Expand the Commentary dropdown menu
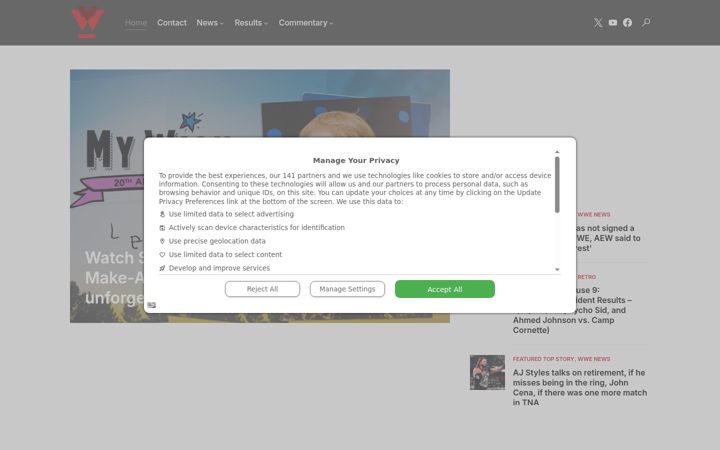The image size is (720, 450). tap(305, 22)
